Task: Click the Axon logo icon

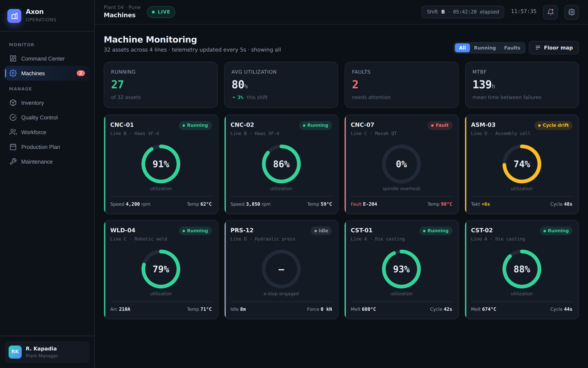Action: click(x=14, y=16)
